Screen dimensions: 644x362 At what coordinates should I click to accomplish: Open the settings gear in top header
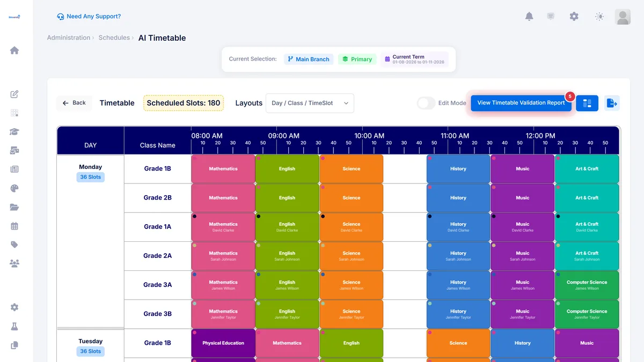click(x=574, y=17)
